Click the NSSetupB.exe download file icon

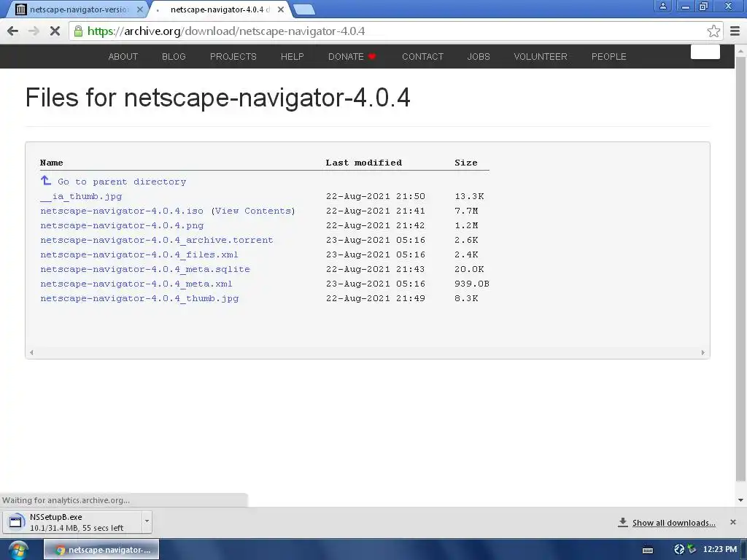(x=16, y=521)
